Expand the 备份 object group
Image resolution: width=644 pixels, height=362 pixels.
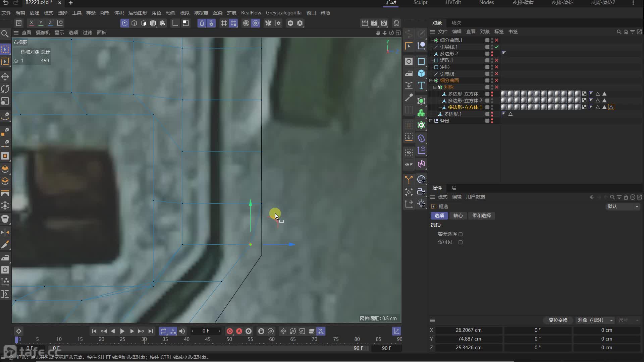tap(431, 121)
